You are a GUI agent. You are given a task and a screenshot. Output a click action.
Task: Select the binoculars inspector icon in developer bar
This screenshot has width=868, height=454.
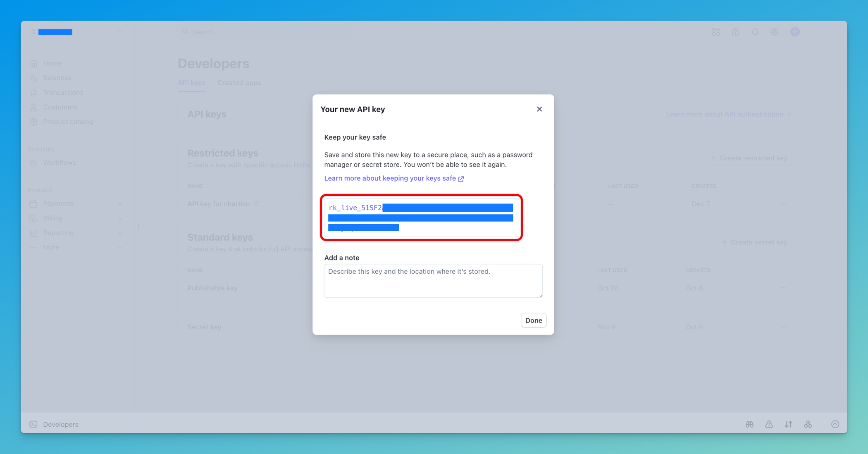(x=749, y=424)
